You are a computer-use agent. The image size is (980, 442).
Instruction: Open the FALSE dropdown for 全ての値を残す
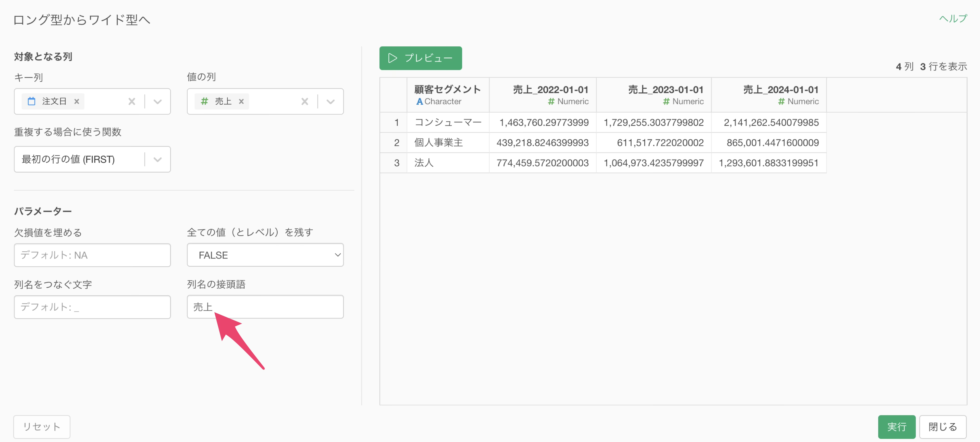[265, 255]
